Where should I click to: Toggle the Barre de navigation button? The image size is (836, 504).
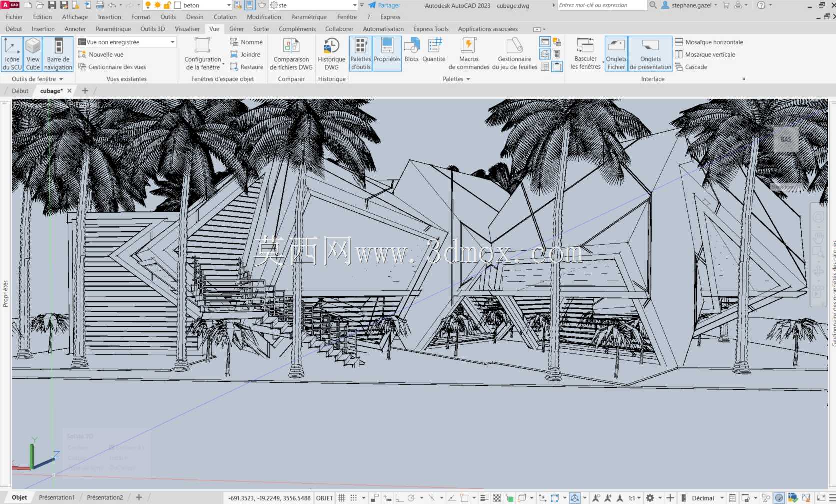click(58, 54)
